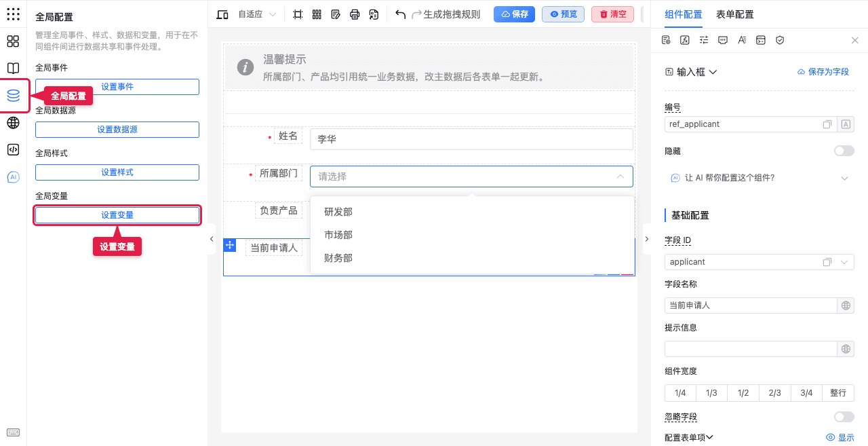The height and width of the screenshot is (446, 868).
Task: Select 1/2 component width
Action: (x=743, y=393)
